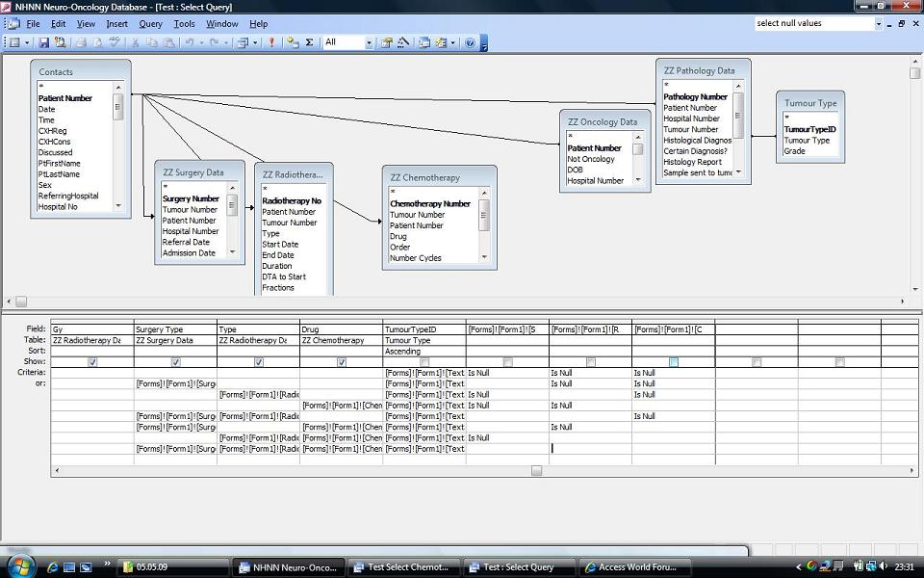Click the Query Type icon
Image resolution: width=924 pixels, height=578 pixels.
pyautogui.click(x=243, y=42)
